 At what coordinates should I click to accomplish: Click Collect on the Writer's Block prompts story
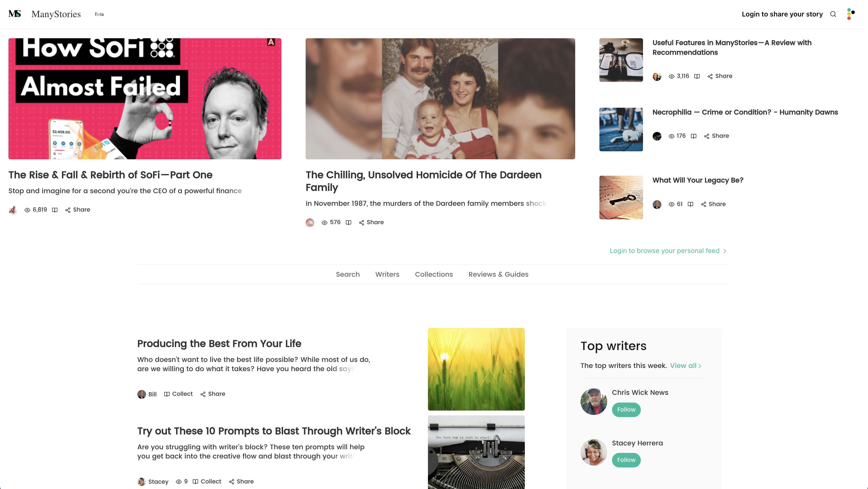click(x=207, y=481)
